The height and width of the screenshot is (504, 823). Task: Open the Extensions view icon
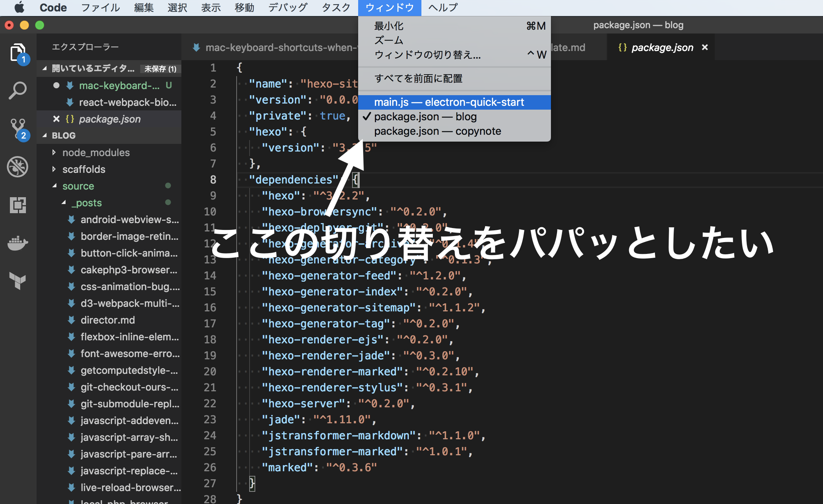tap(18, 205)
